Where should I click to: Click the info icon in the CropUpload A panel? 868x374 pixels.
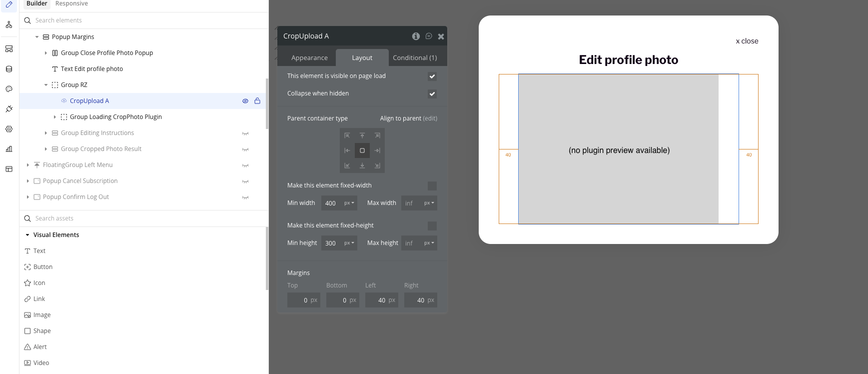click(x=416, y=36)
